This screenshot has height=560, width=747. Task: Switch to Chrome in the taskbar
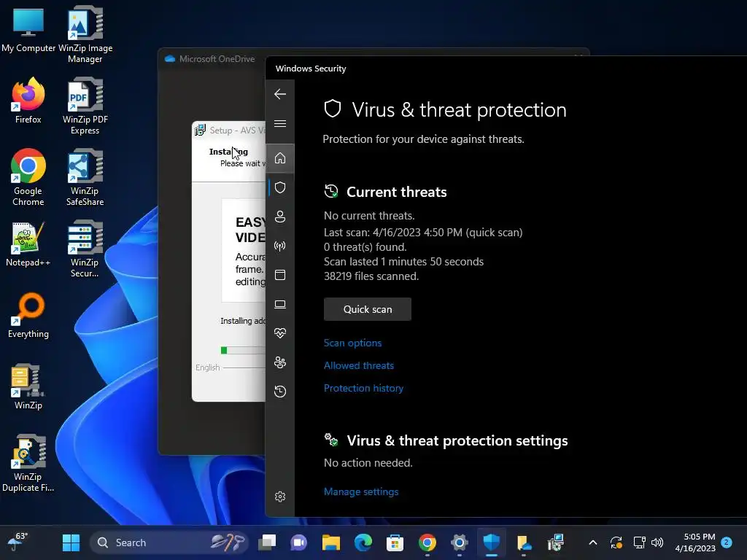(427, 542)
